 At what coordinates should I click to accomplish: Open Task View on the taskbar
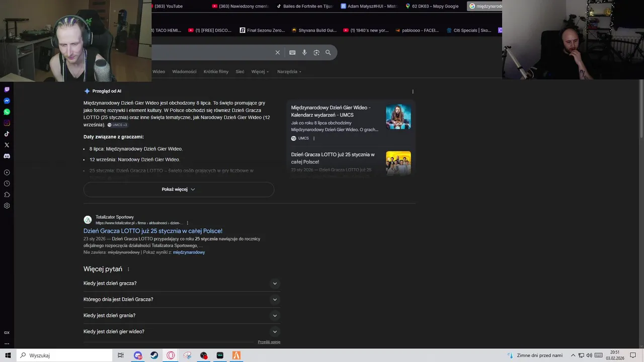coord(121,355)
